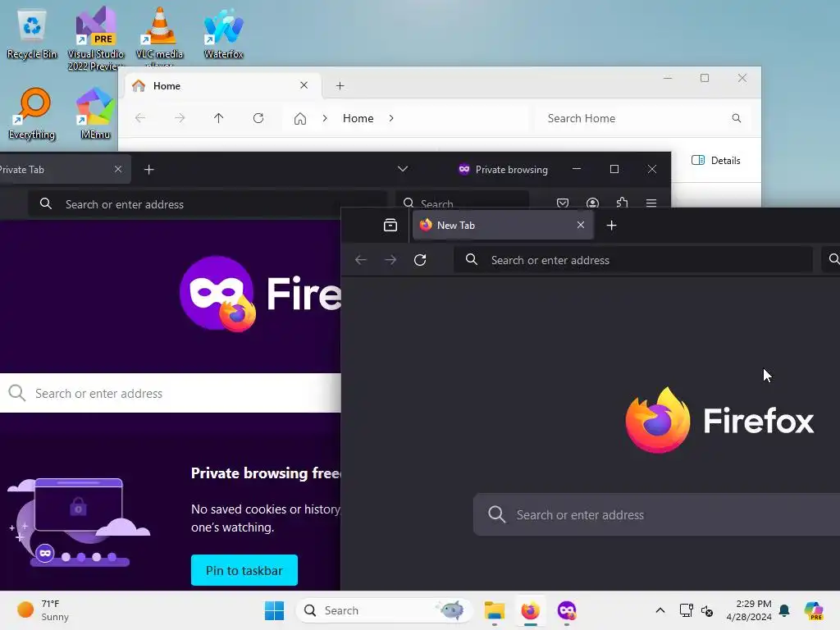Image resolution: width=840 pixels, height=630 pixels.
Task: Add a new tab in File Explorer
Action: point(340,85)
